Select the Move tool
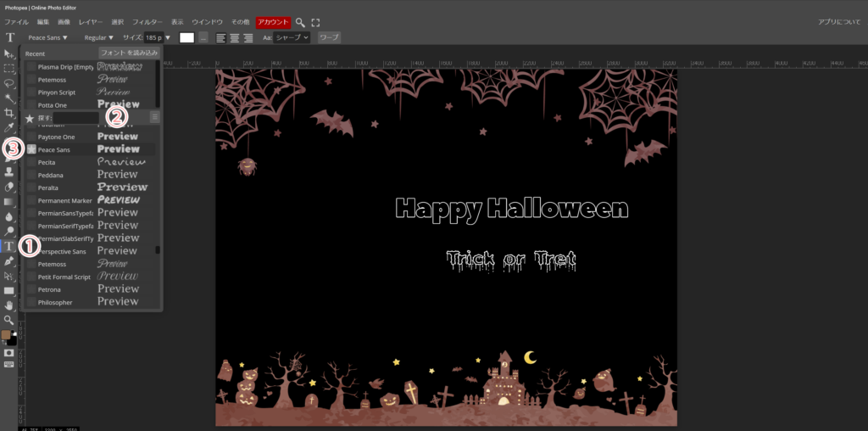This screenshot has height=431, width=868. point(9,54)
